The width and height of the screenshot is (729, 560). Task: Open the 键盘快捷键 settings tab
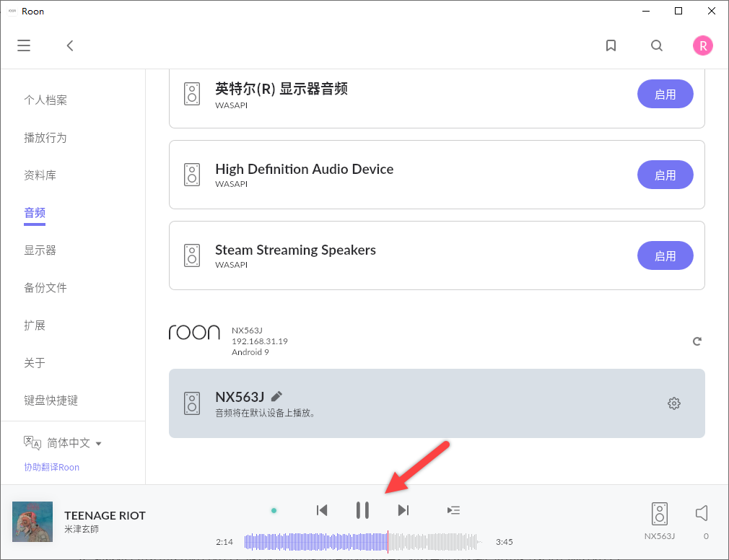[x=51, y=400]
